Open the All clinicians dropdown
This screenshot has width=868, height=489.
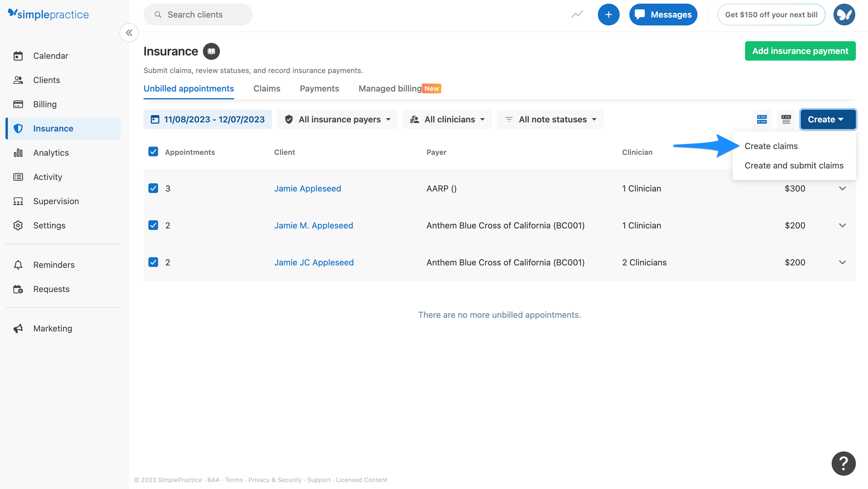coord(447,119)
